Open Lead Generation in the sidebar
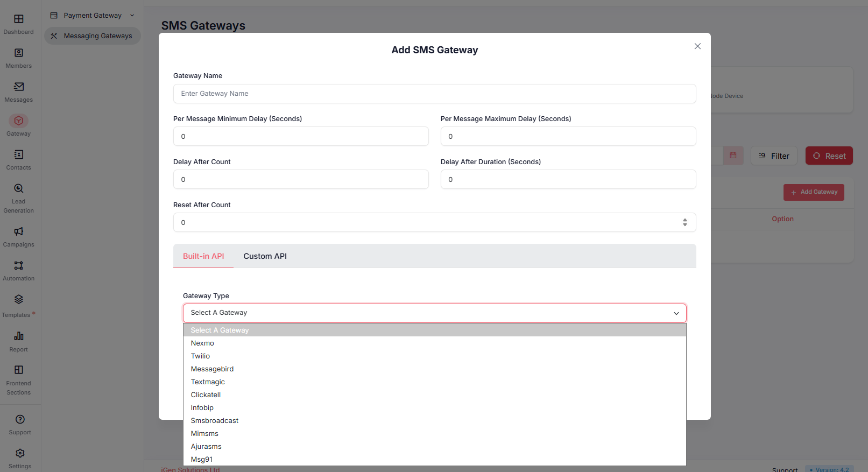Screen dimensions: 868x472 [x=19, y=189]
